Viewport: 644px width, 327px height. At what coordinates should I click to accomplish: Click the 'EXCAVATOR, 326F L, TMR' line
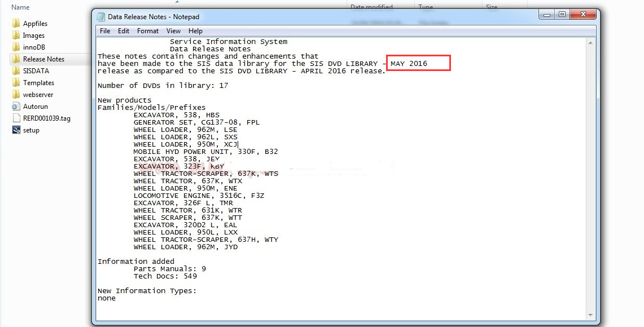(x=183, y=203)
